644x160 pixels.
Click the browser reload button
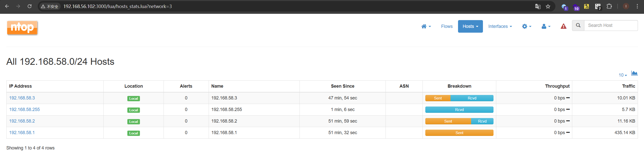(29, 6)
